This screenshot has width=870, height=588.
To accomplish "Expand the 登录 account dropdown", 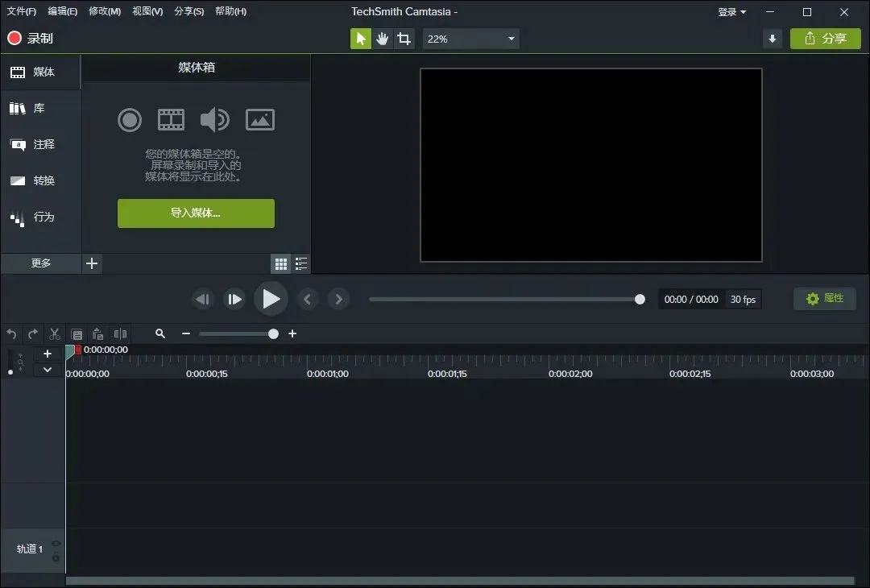I will coord(731,12).
